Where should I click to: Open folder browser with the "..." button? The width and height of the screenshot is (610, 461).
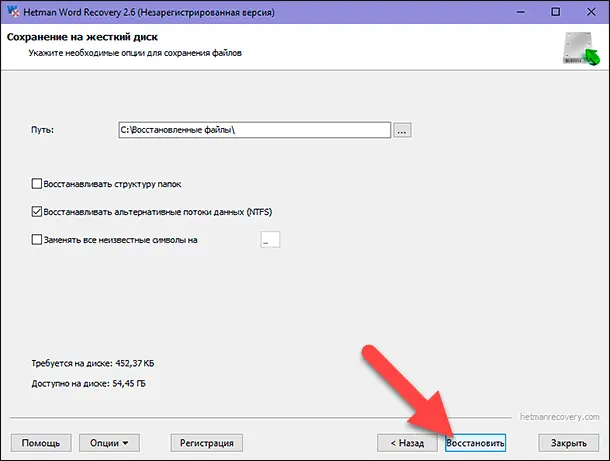pos(402,130)
